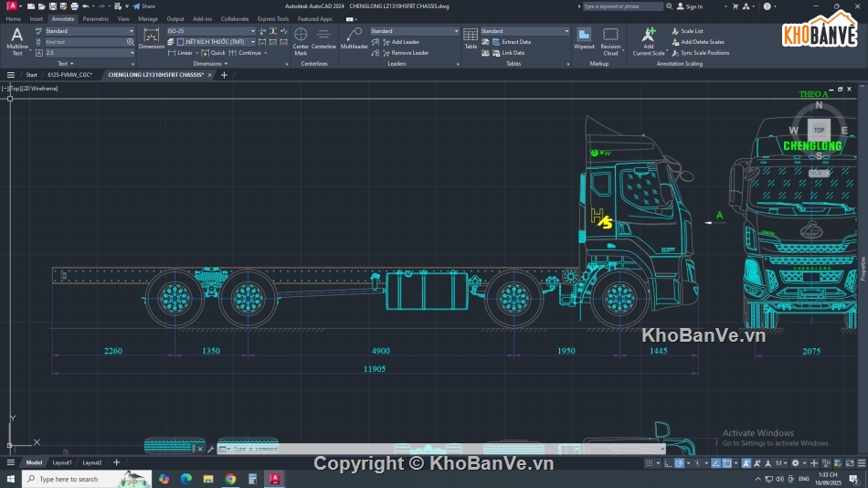Choose the Multileader tool
Viewport: 868px width, 488px height.
[x=355, y=38]
